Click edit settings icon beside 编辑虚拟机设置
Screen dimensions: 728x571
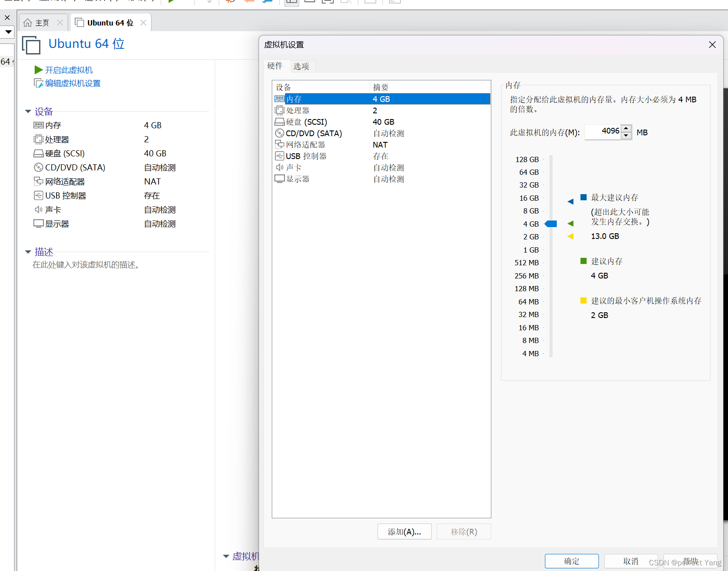[39, 83]
